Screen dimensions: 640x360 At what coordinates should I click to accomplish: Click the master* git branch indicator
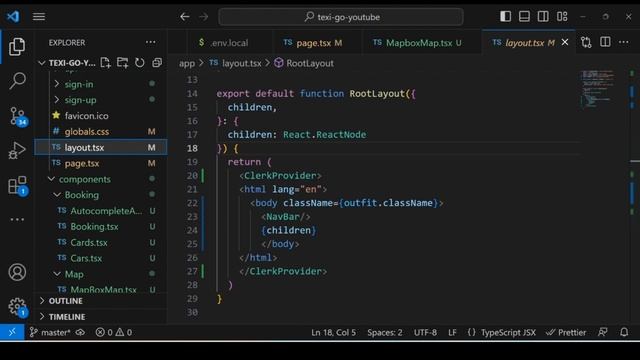click(51, 332)
